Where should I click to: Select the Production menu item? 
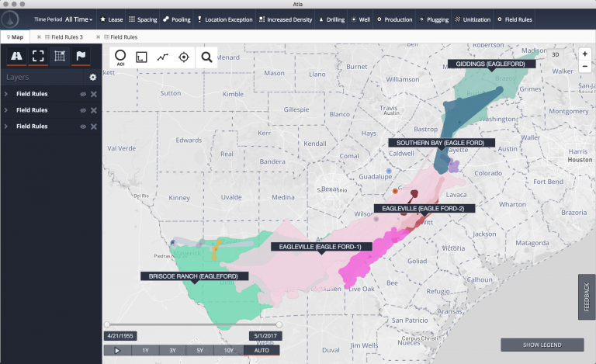click(x=394, y=19)
